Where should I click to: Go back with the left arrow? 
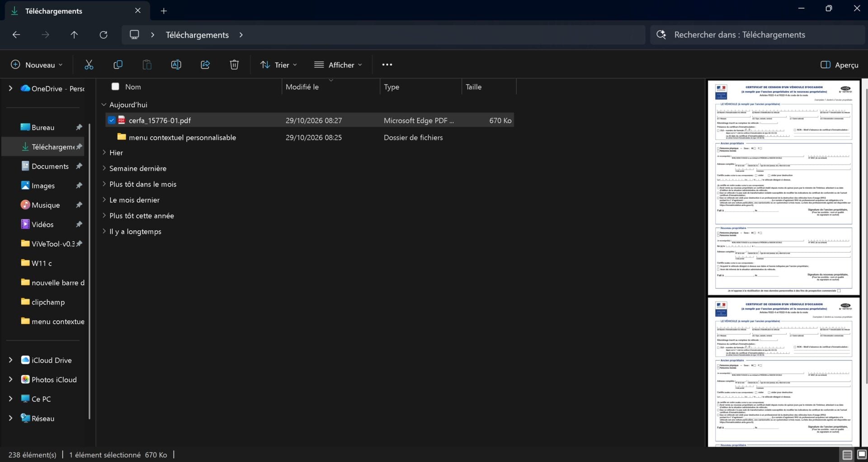(x=16, y=35)
